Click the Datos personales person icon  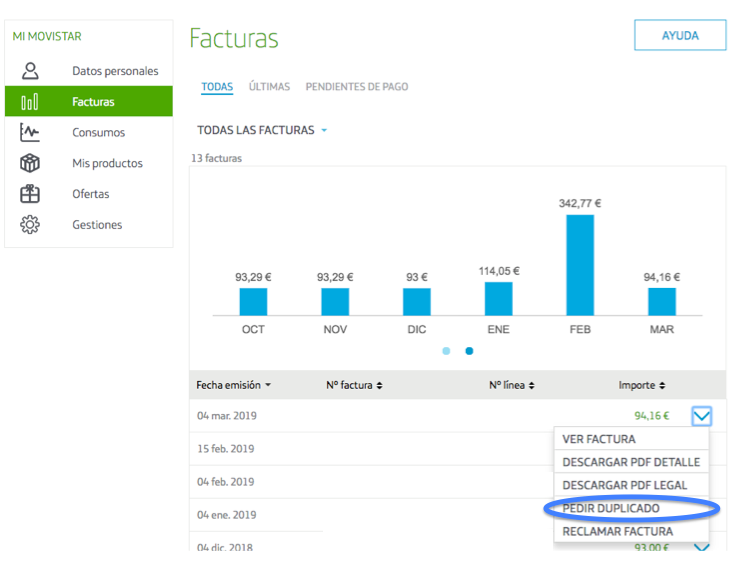[30, 71]
